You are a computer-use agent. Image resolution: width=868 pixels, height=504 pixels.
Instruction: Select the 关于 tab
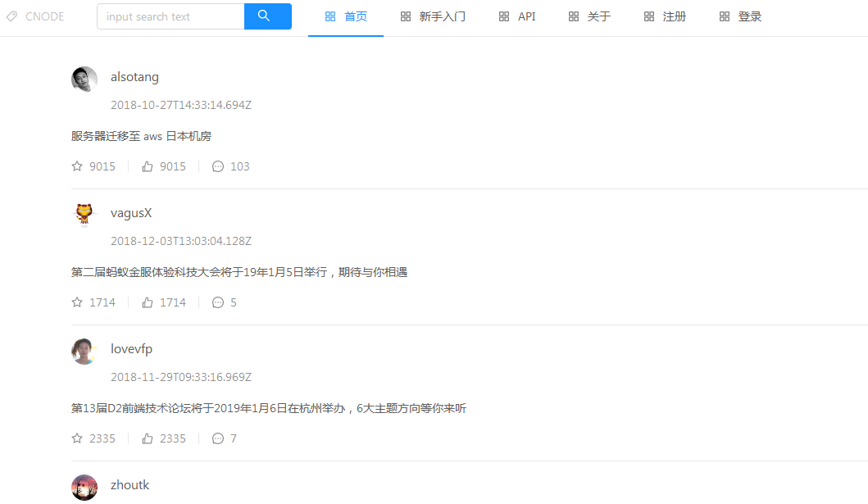[x=598, y=16]
